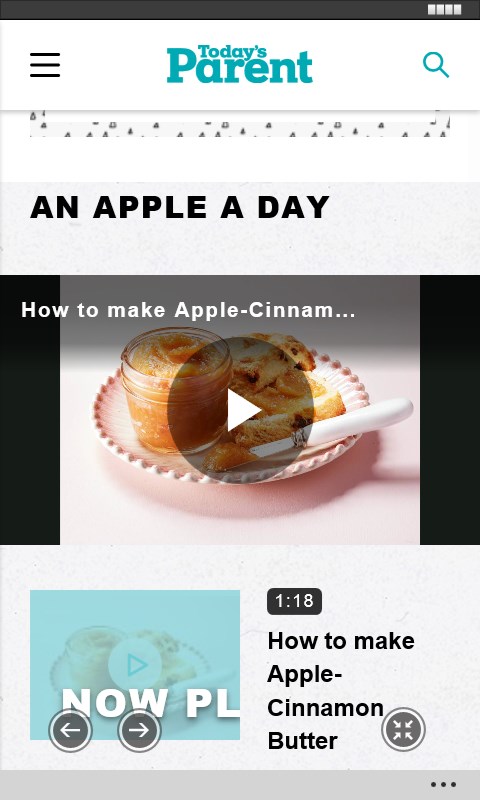Image resolution: width=480 pixels, height=800 pixels.
Task: Click the "An Apple a Day" heading
Action: tap(180, 207)
